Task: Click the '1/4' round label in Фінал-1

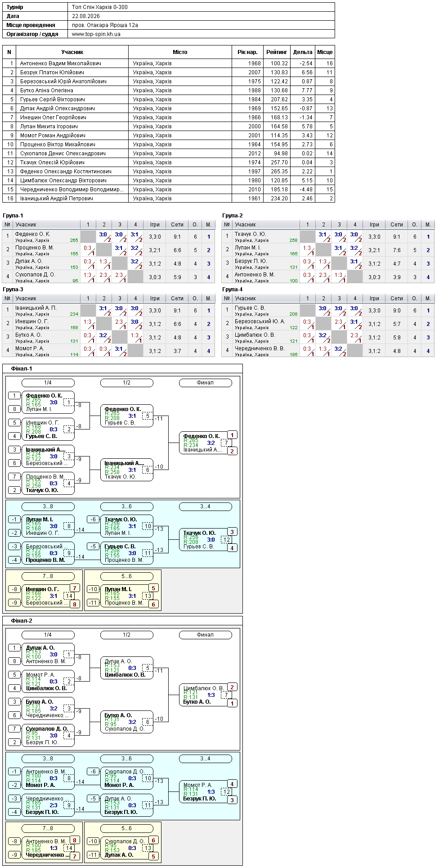Action: [x=48, y=383]
